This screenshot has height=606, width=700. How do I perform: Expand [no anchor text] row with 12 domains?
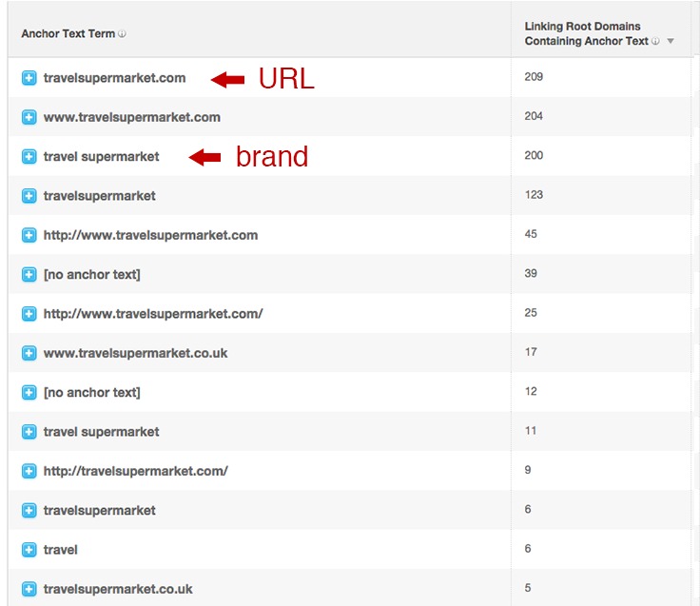tap(29, 393)
